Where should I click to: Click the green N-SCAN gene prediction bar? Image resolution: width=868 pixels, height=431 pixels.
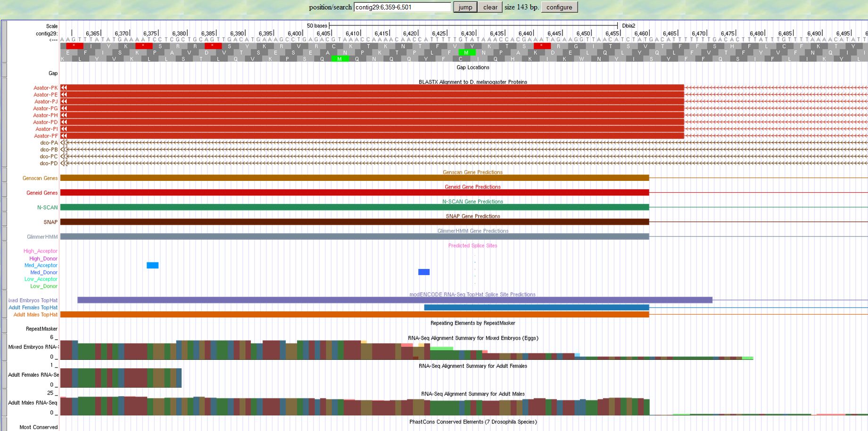pos(355,207)
